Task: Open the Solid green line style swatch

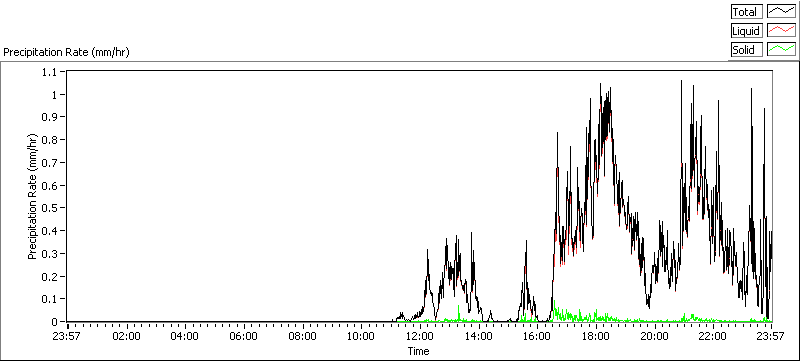Action: click(x=782, y=50)
